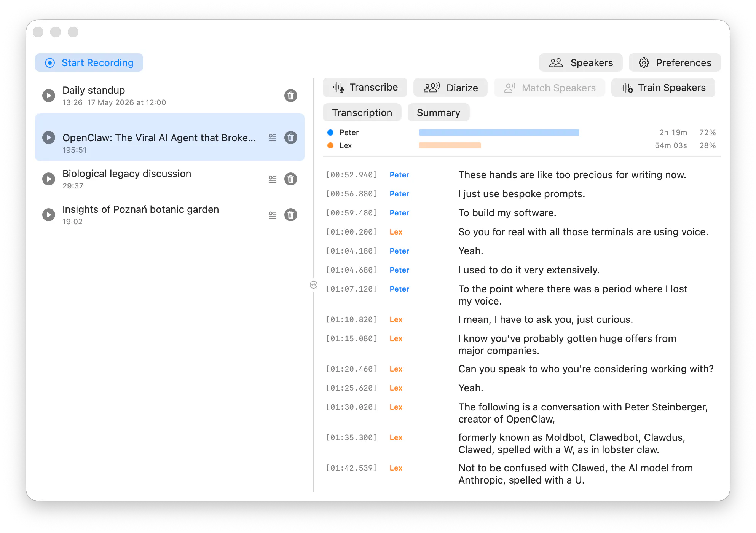
Task: Click the Daily standup date "17 May 2026 at 12:00"
Action: pyautogui.click(x=127, y=102)
